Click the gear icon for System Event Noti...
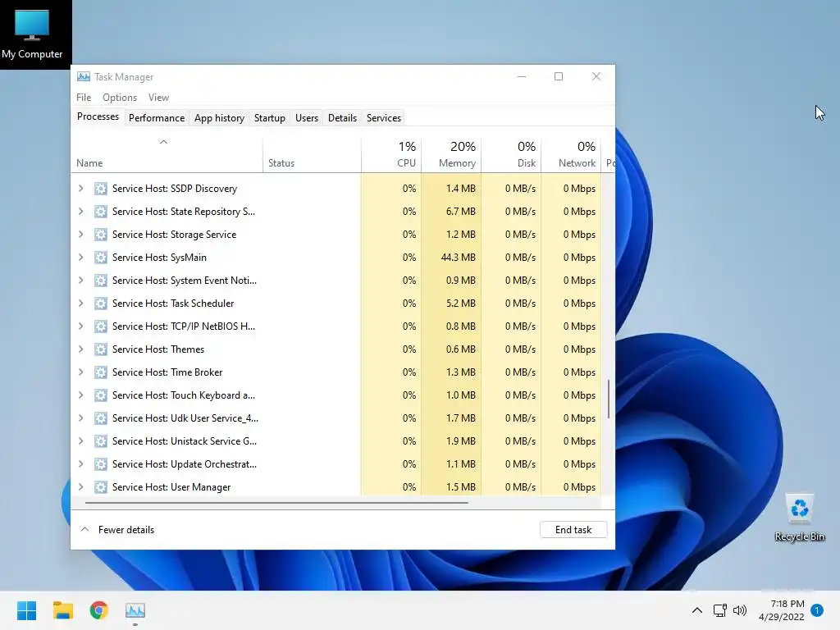The height and width of the screenshot is (630, 840). pyautogui.click(x=101, y=281)
